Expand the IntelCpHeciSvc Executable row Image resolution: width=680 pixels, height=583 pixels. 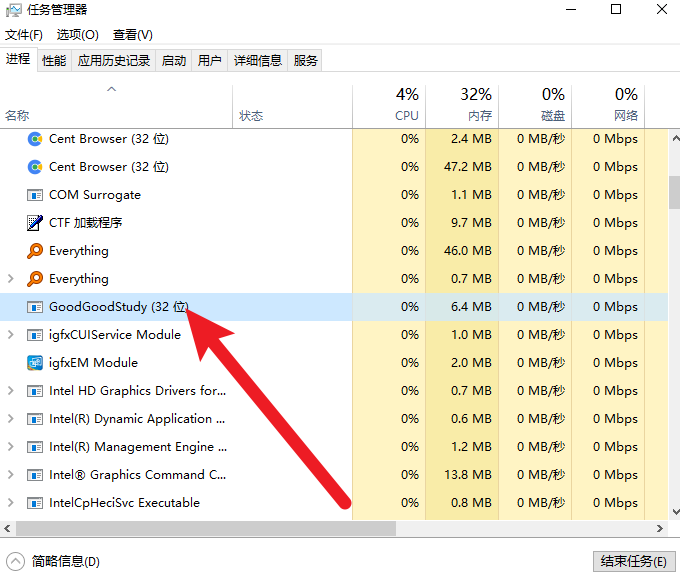pos(11,503)
